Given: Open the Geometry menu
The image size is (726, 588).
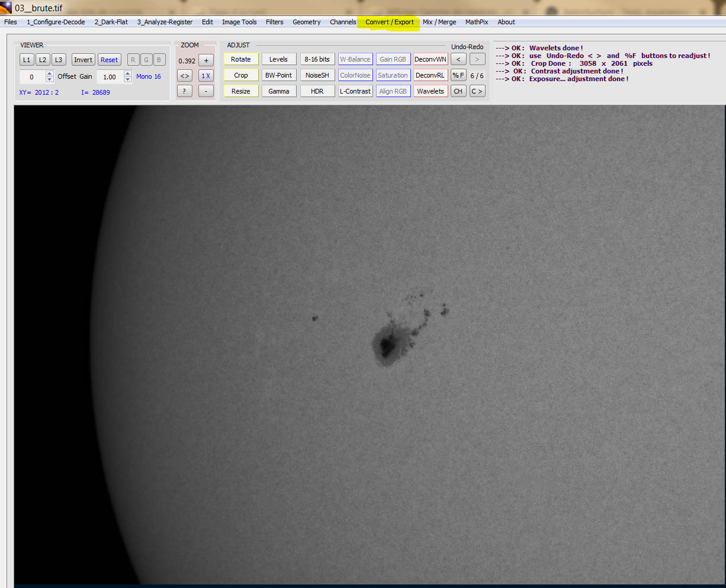Looking at the screenshot, I should point(307,22).
